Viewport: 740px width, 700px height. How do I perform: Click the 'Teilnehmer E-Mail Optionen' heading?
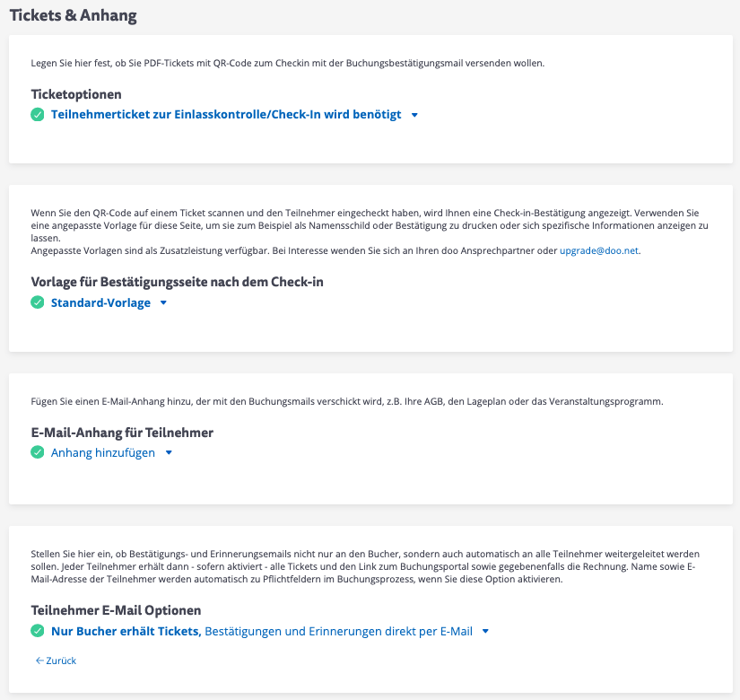pos(116,611)
